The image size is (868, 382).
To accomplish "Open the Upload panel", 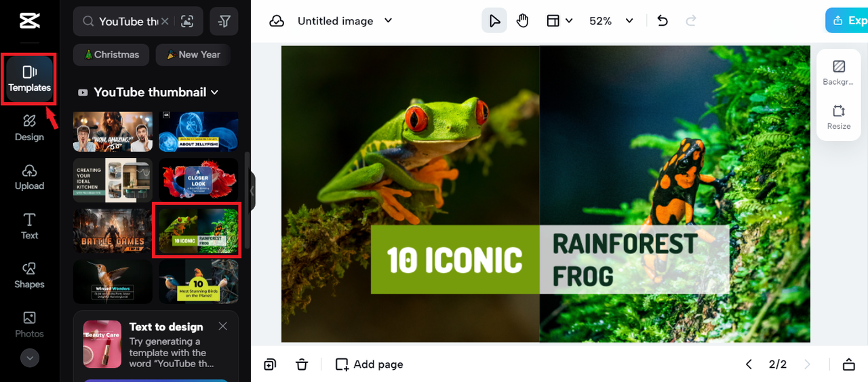I will tap(29, 177).
